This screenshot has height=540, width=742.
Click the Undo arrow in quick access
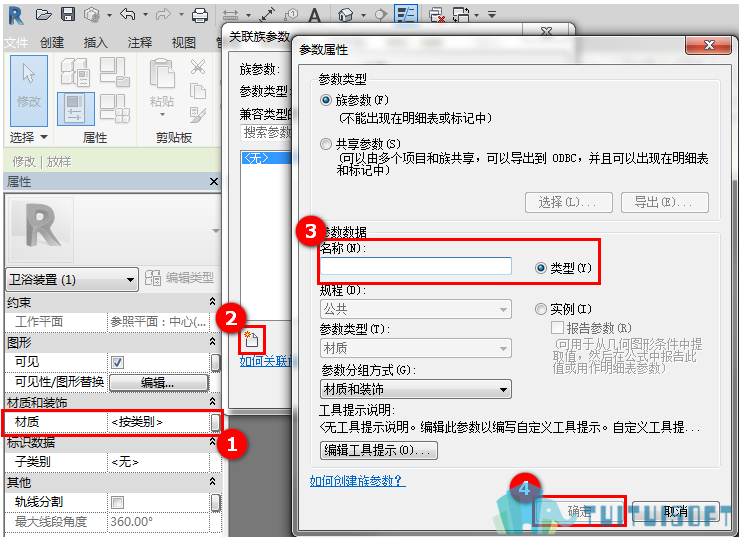pos(128,15)
